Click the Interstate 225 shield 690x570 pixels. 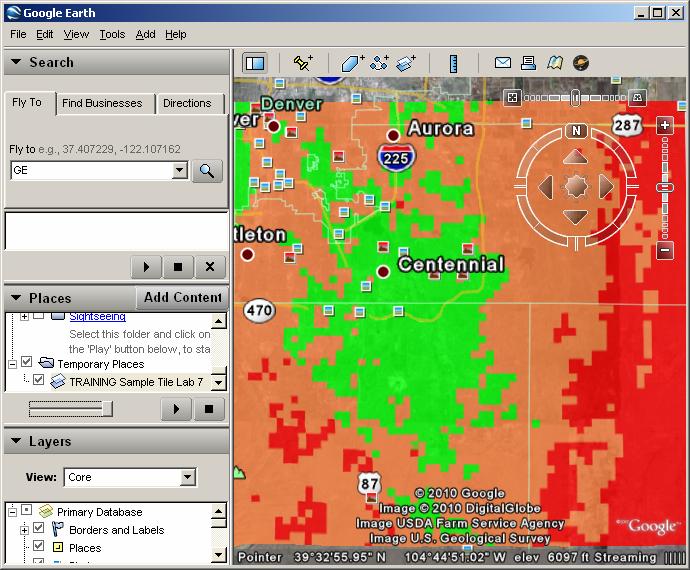coord(396,158)
